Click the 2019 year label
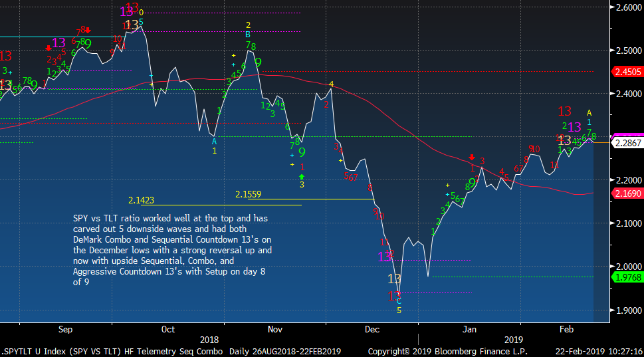The height and width of the screenshot is (357, 644). 513,340
